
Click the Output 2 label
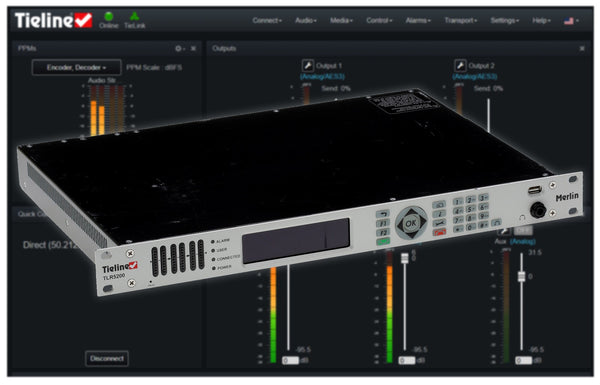(x=481, y=66)
